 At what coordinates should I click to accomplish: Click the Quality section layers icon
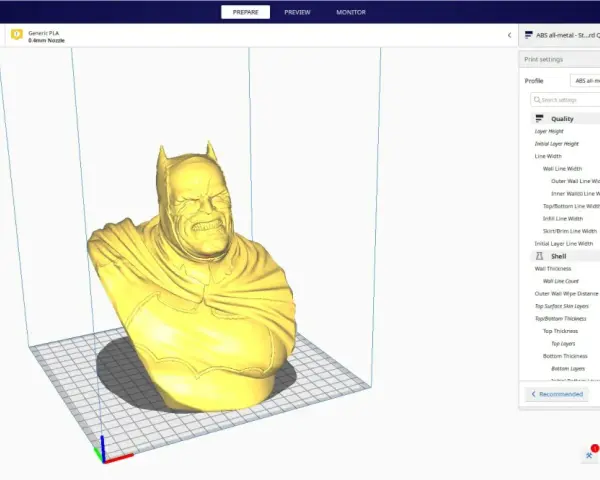tap(539, 119)
